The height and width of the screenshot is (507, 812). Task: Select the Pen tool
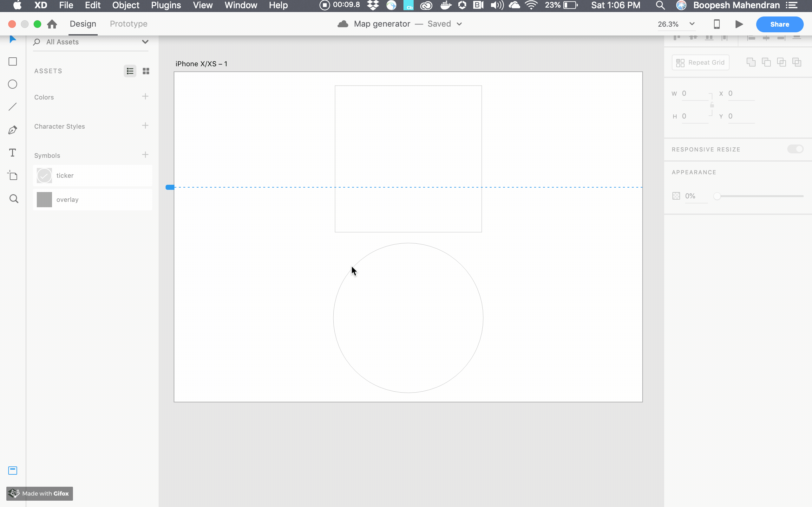point(13,130)
